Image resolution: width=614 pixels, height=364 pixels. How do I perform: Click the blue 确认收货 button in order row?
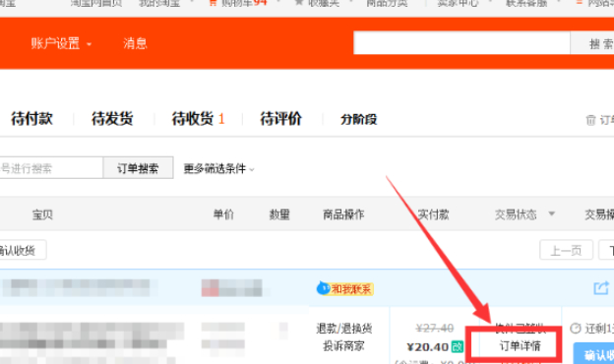pyautogui.click(x=593, y=353)
